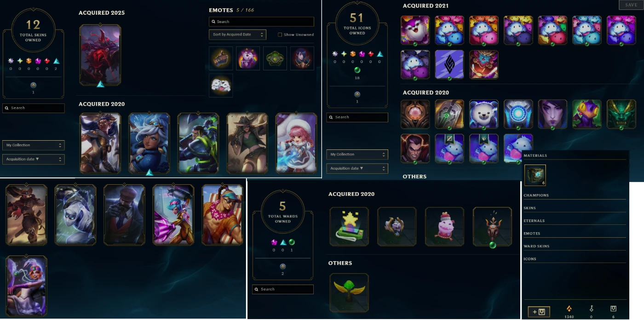The height and width of the screenshot is (320, 644).
Task: Click the fist bump emote icon
Action: tap(221, 58)
